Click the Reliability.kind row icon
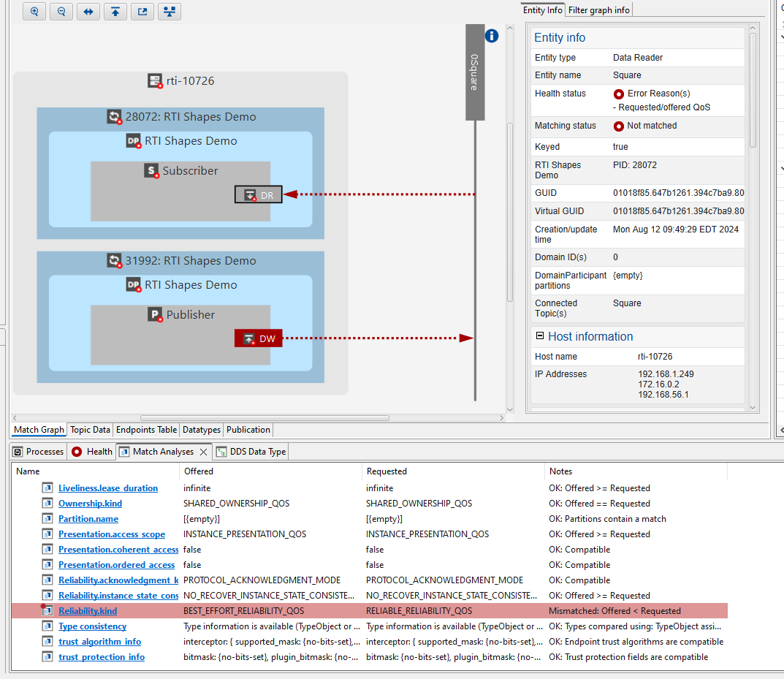784x679 pixels. tap(47, 610)
